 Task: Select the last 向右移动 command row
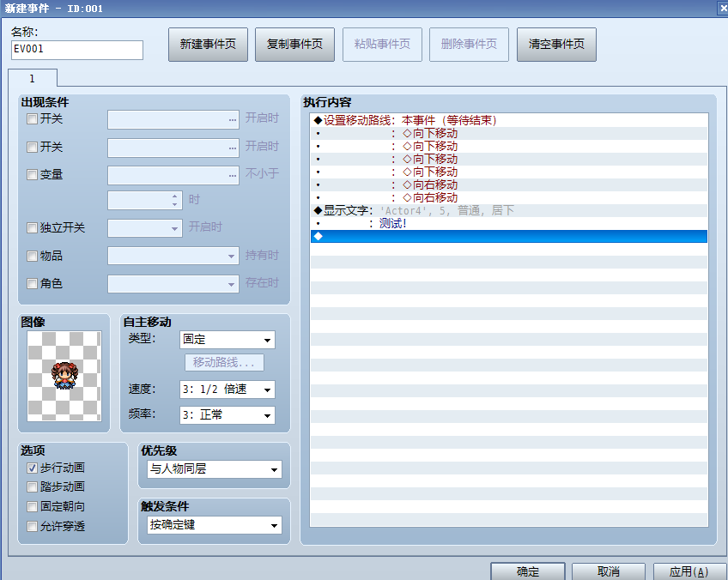pos(509,197)
